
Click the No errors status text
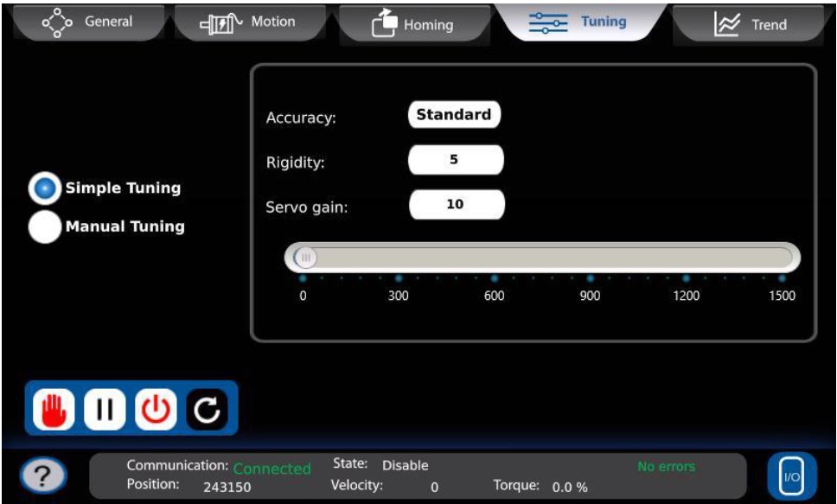666,467
